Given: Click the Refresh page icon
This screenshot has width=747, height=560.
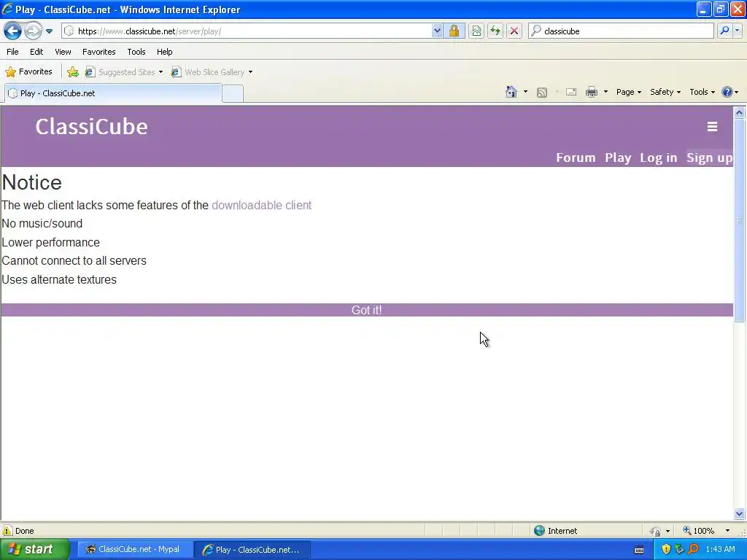Looking at the screenshot, I should coord(495,31).
